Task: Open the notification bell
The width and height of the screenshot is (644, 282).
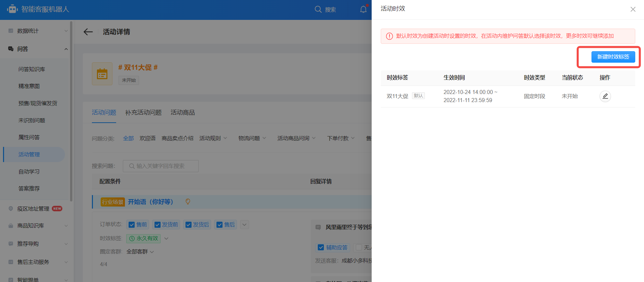Action: (363, 9)
